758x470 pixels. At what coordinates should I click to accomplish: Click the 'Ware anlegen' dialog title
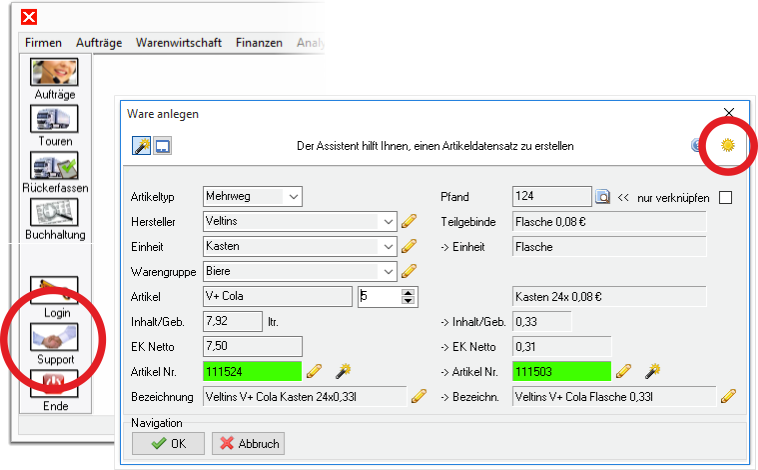pyautogui.click(x=163, y=114)
